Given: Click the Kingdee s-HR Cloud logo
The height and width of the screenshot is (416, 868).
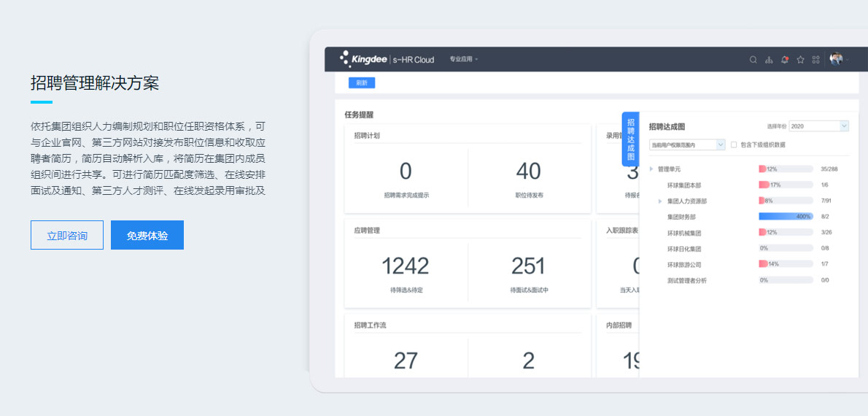Looking at the screenshot, I should [x=387, y=59].
